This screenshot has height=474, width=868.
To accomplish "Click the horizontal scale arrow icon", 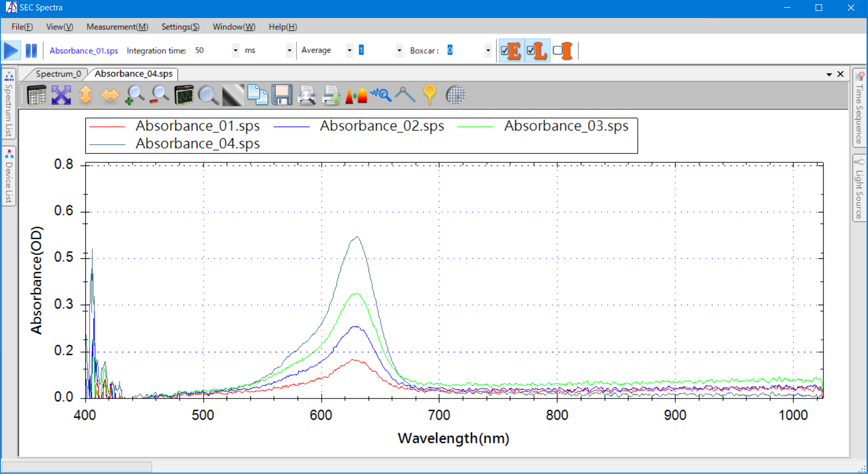I will 110,96.
